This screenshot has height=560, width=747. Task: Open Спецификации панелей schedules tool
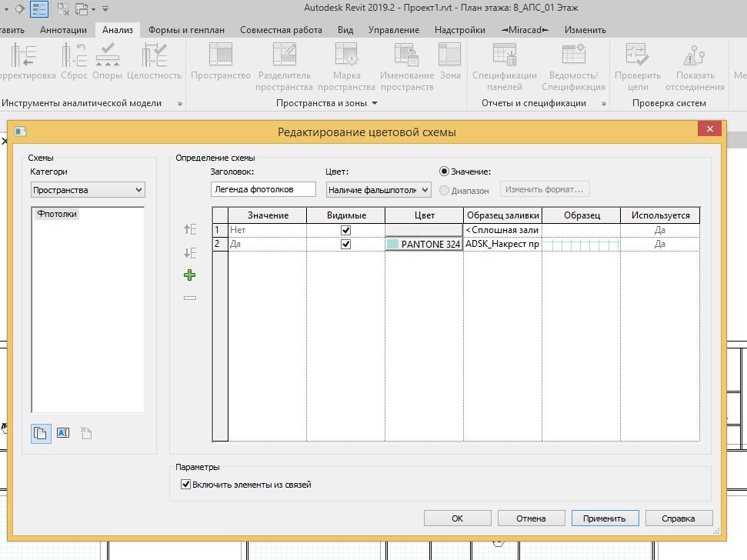(505, 55)
